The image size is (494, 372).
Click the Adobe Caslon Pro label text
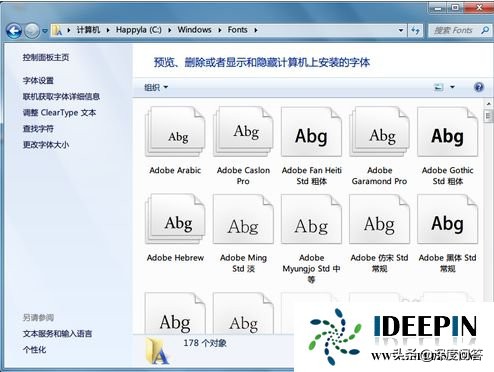tap(243, 176)
